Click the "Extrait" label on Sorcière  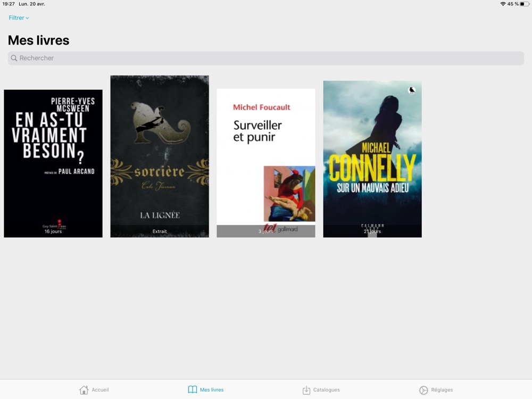160,231
